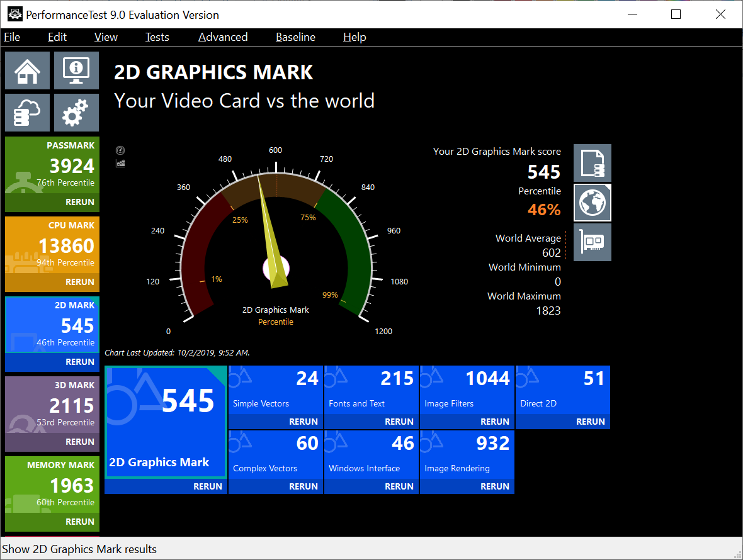Select the Windows Interface result tile
This screenshot has width=743, height=560.
[371, 454]
